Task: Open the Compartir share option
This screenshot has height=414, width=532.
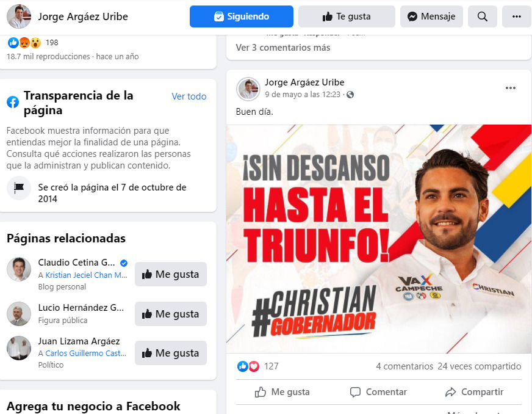Action: pos(474,392)
